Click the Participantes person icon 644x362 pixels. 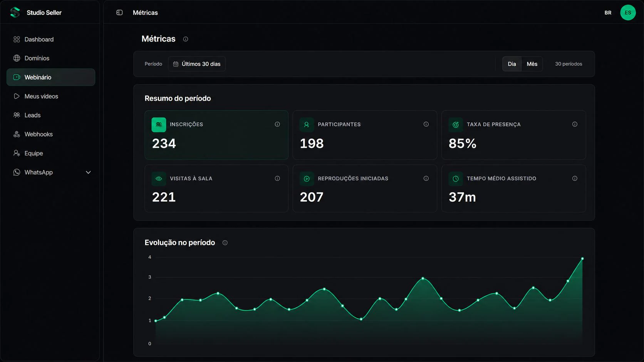click(x=307, y=125)
